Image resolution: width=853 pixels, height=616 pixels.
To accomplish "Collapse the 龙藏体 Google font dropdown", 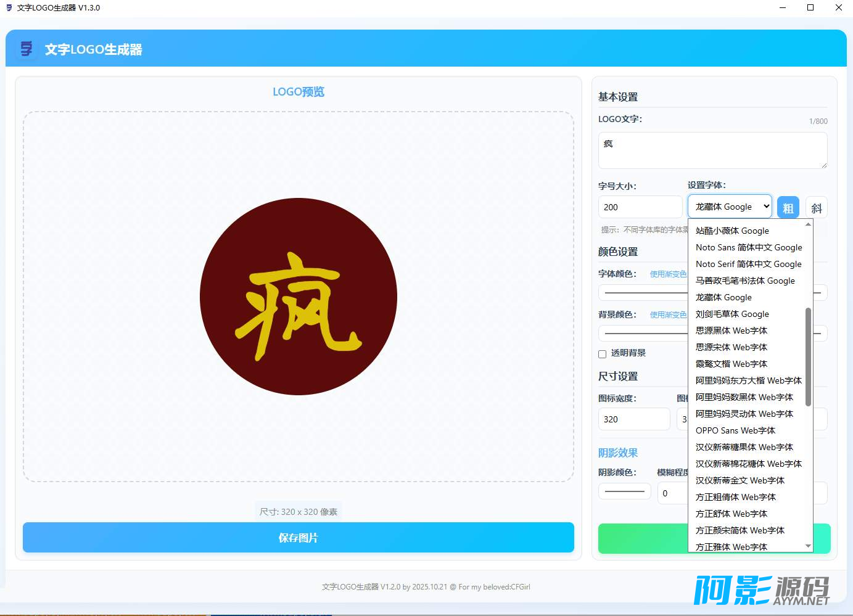I will coord(730,207).
